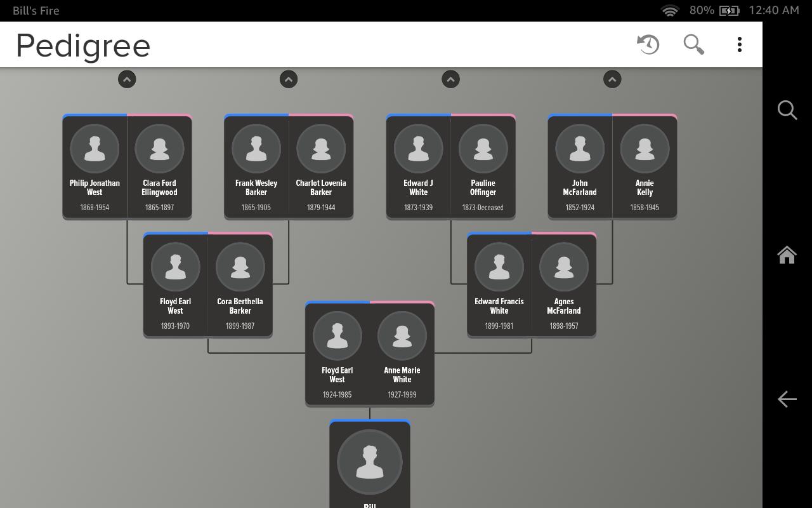Tap the Wi-Fi icon in status bar
This screenshot has width=812, height=508.
point(670,10)
